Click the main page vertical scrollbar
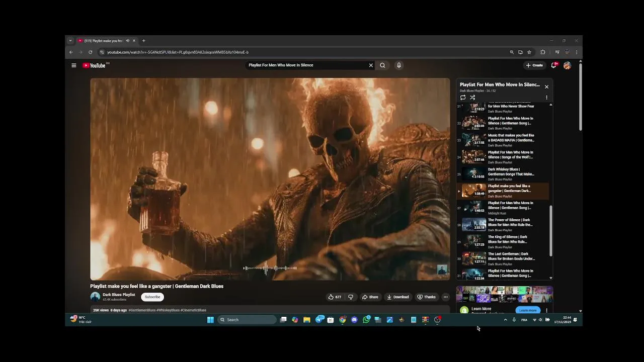Screen dimensions: 644x362 tap(580, 97)
